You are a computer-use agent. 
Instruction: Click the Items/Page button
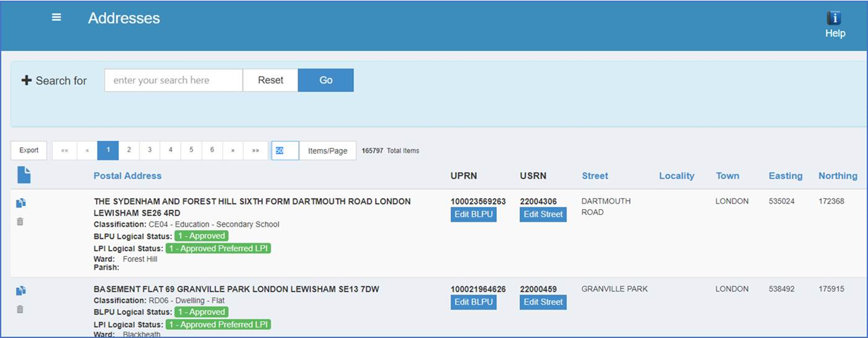point(328,150)
